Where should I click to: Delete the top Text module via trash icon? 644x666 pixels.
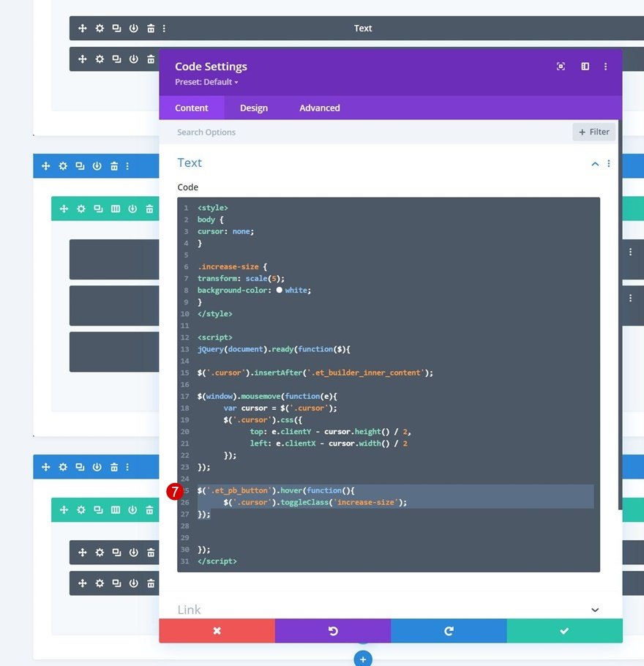(x=151, y=28)
